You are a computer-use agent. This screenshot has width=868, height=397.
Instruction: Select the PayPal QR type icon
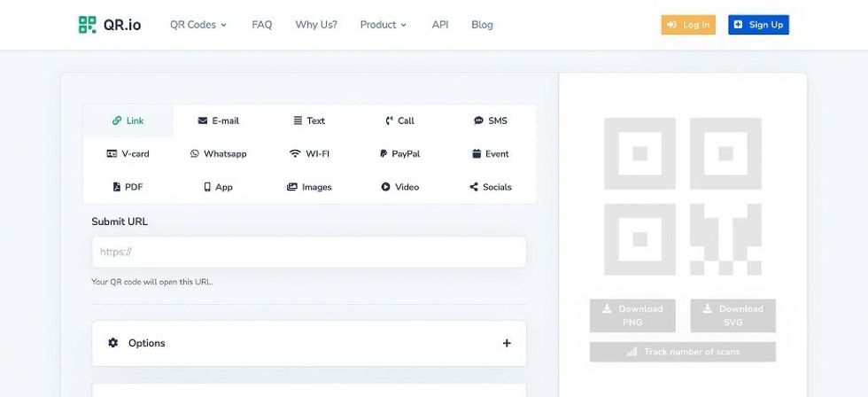click(384, 154)
